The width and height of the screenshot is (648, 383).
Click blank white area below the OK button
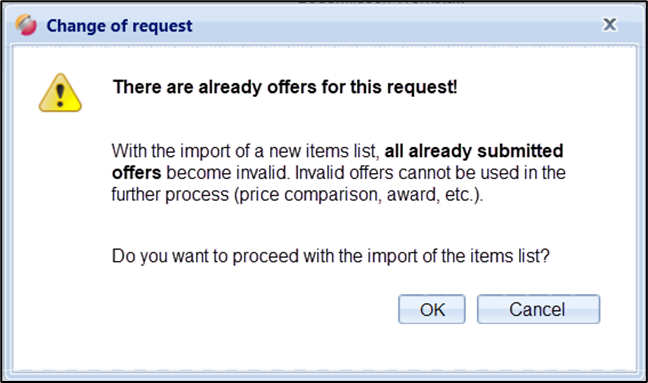click(432, 347)
